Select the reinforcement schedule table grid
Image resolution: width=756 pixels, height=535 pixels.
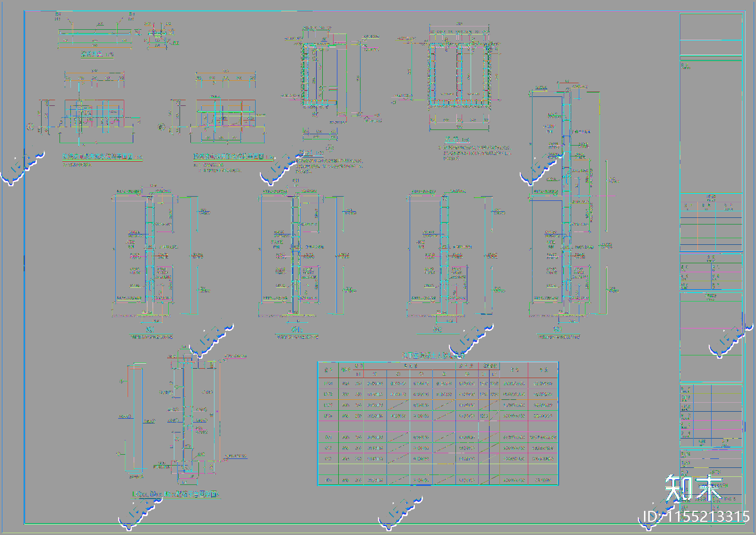(438, 424)
